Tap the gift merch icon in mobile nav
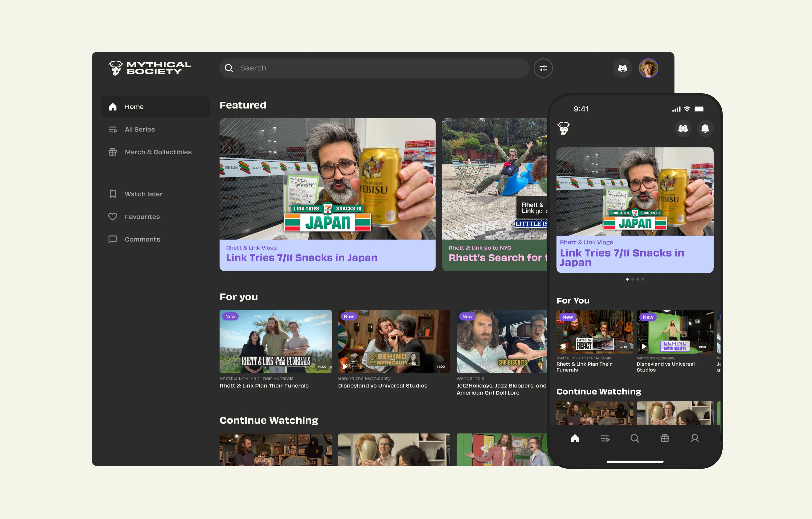812x519 pixels. (x=665, y=438)
